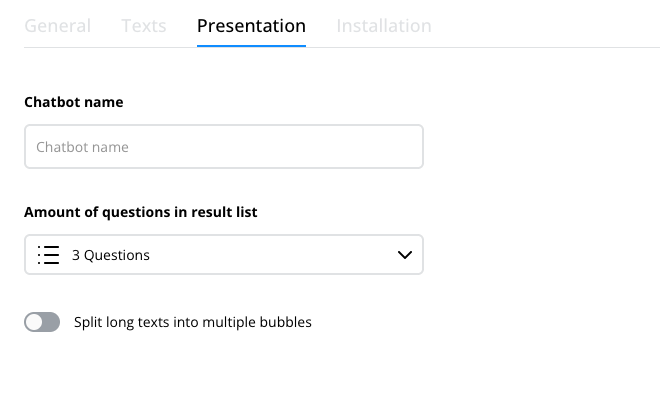This screenshot has width=660, height=395.
Task: Open the Texts tab
Action: pyautogui.click(x=144, y=26)
